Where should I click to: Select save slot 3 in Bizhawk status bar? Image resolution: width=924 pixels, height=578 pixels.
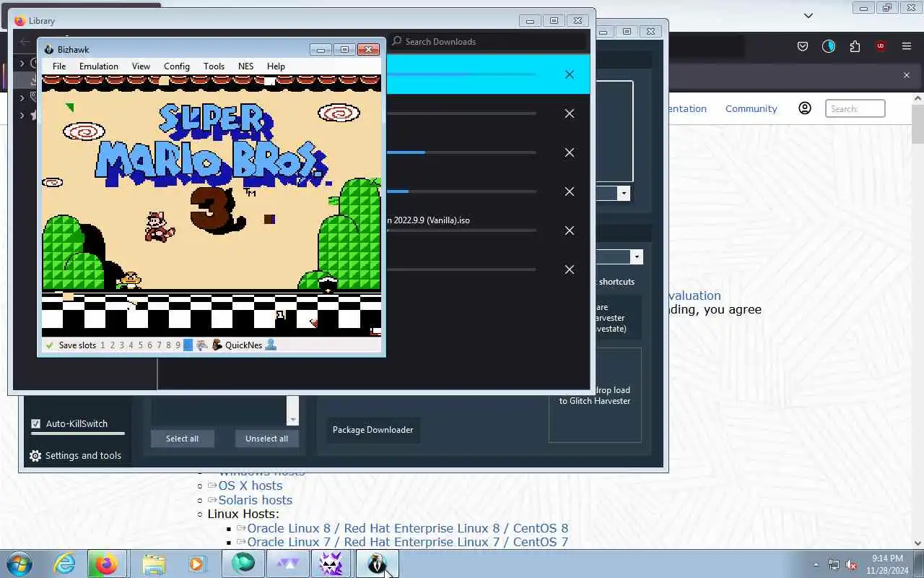coord(121,345)
